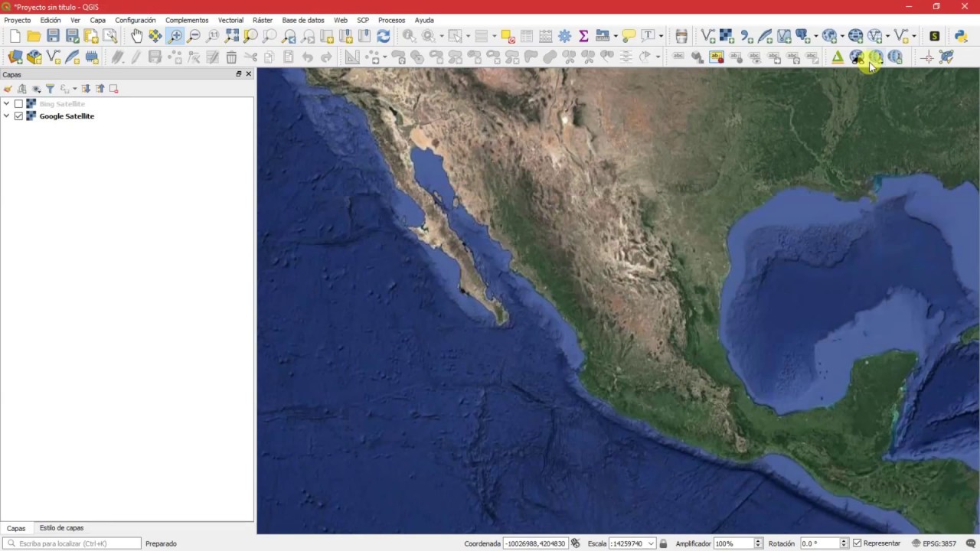Image resolution: width=980 pixels, height=551 pixels.
Task: Open the SCP menu
Action: click(x=363, y=20)
